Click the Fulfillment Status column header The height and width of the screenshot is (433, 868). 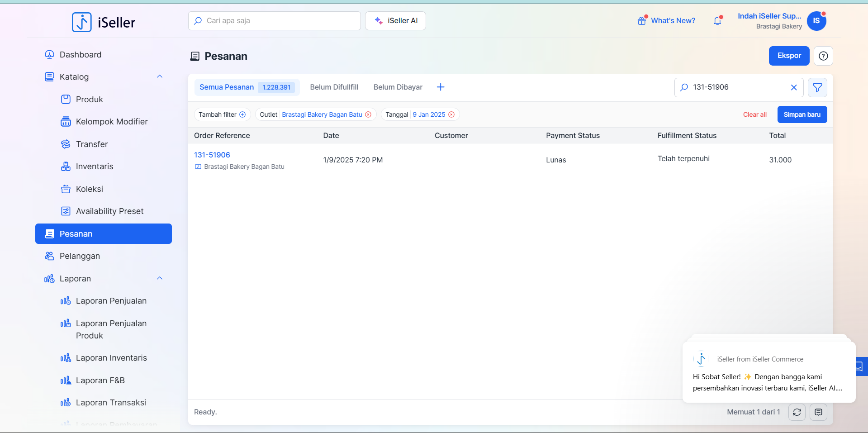687,135
